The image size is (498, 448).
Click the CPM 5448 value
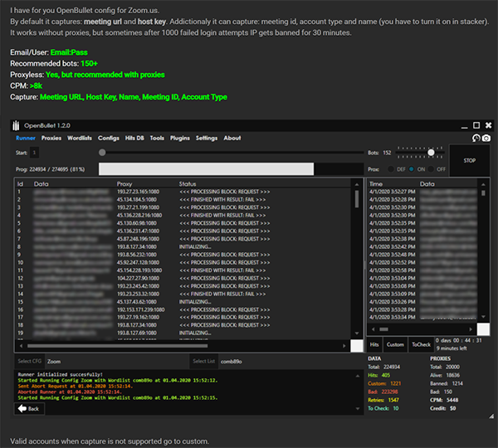click(444, 400)
